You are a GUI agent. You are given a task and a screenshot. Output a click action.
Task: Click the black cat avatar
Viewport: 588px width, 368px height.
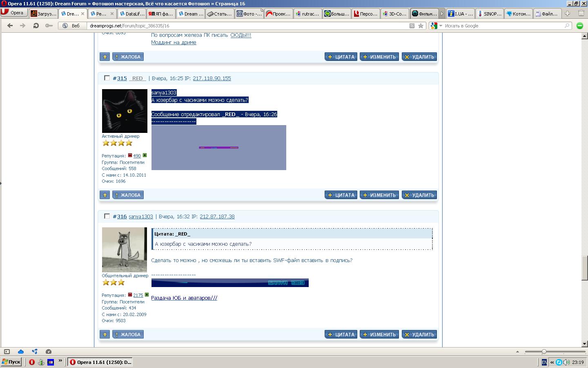point(125,111)
